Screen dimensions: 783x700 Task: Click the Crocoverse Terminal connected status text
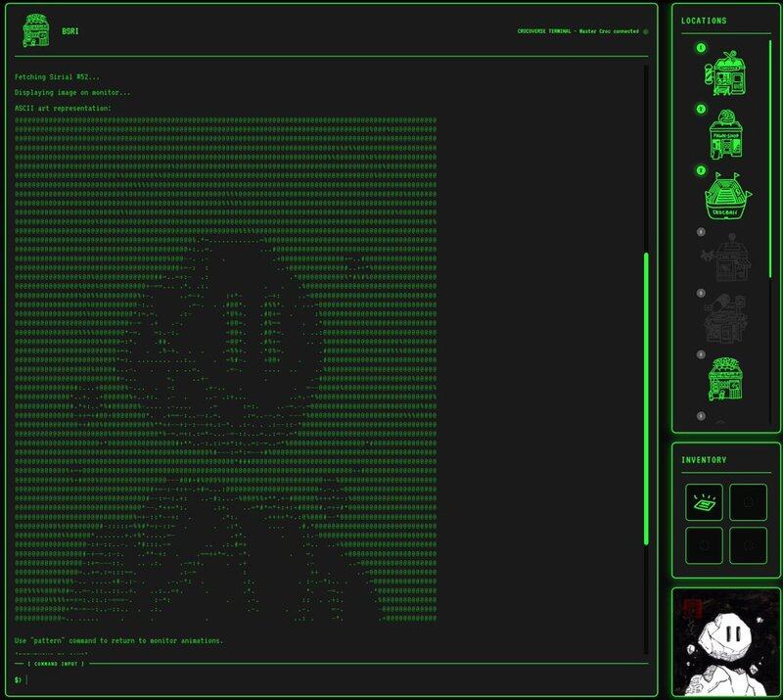pos(577,31)
